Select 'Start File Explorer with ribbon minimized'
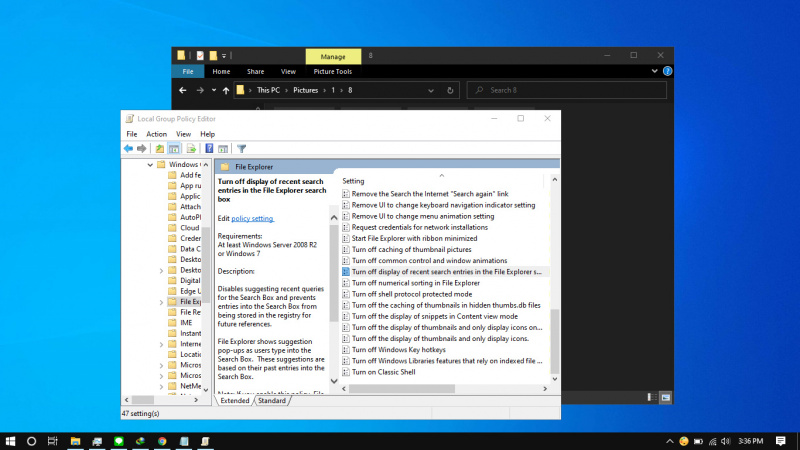Screen dimensions: 800x450 (x=414, y=238)
